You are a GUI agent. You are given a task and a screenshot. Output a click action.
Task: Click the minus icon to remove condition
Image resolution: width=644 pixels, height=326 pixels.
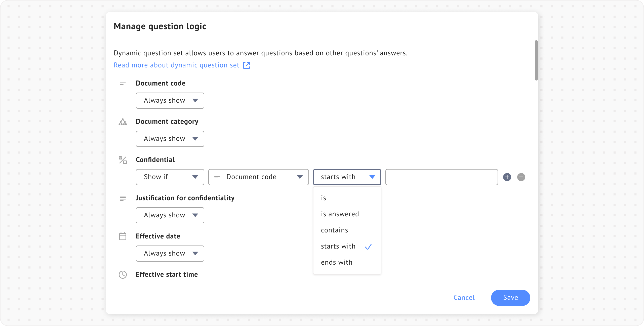point(521,177)
